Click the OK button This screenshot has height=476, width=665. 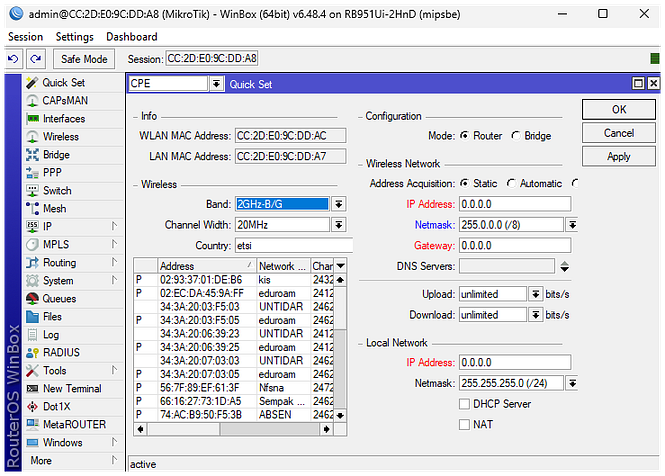click(x=619, y=109)
